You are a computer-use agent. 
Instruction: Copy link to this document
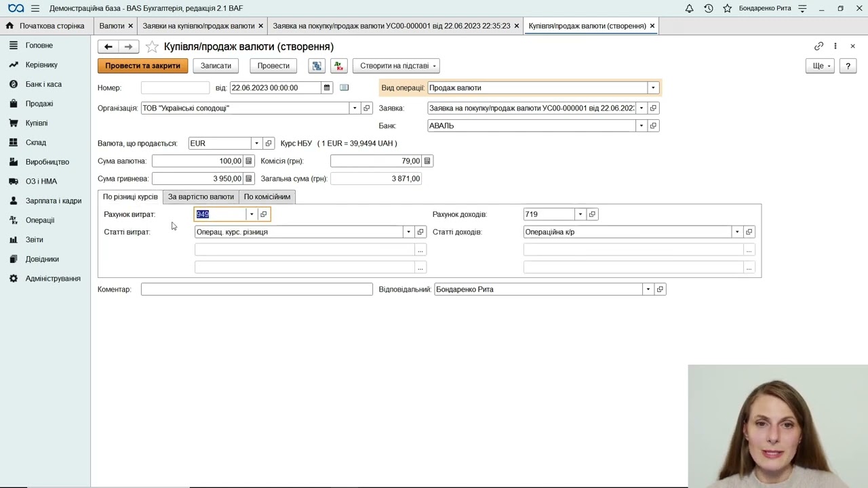click(x=818, y=46)
